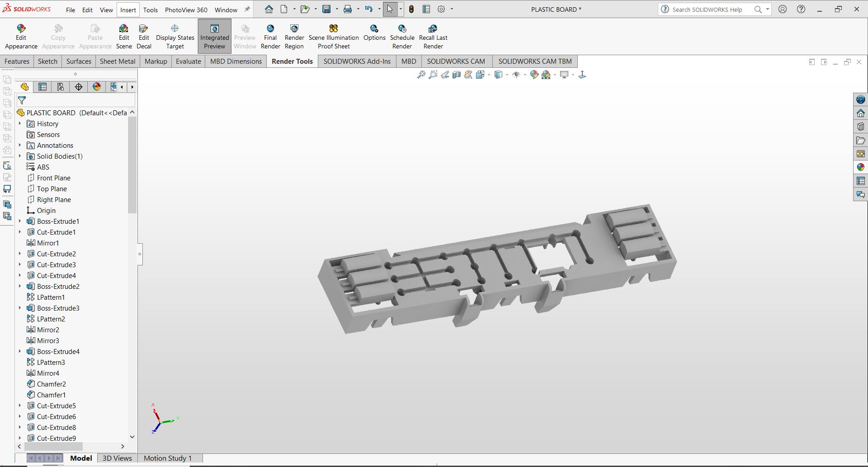The width and height of the screenshot is (868, 467).
Task: Select the Front Plane item
Action: 49,178
